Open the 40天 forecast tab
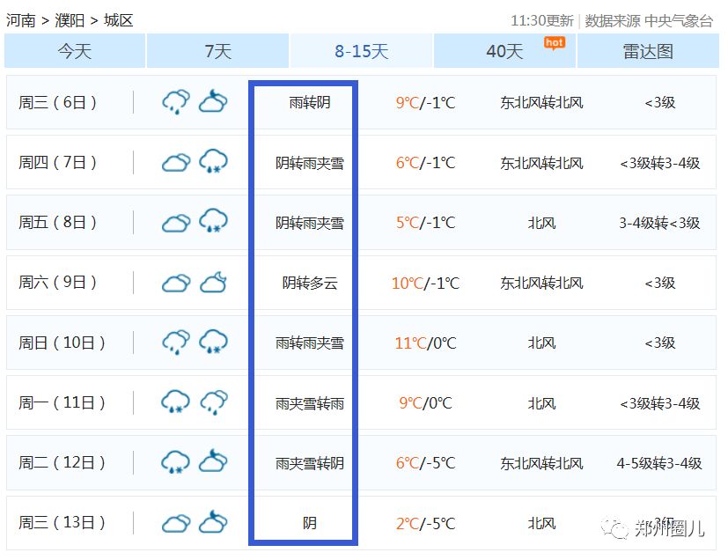This screenshot has height=560, width=728. click(x=504, y=52)
